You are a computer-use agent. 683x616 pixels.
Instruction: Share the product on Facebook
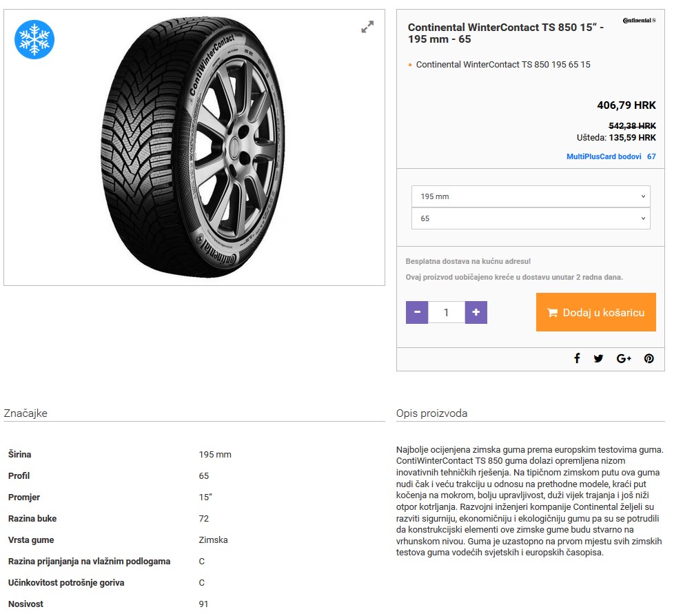coord(577,358)
